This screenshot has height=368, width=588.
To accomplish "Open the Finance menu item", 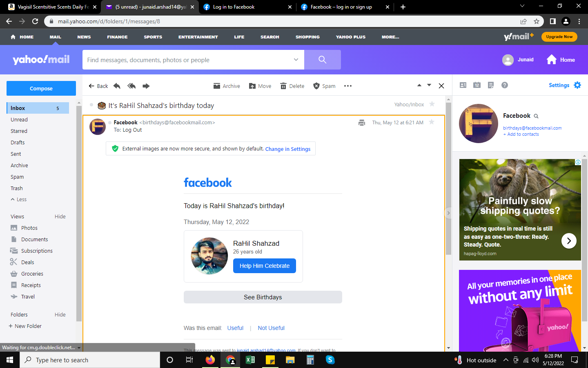I will pyautogui.click(x=117, y=37).
